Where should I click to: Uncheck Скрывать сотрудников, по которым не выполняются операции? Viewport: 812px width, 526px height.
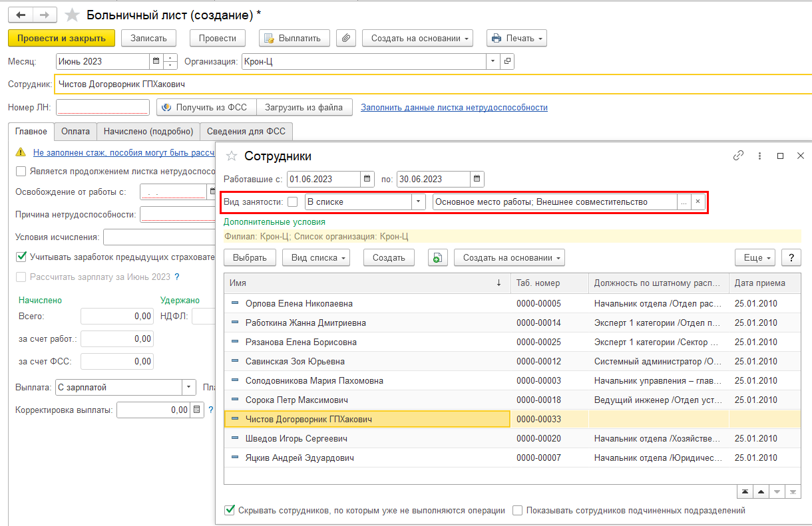pyautogui.click(x=230, y=511)
